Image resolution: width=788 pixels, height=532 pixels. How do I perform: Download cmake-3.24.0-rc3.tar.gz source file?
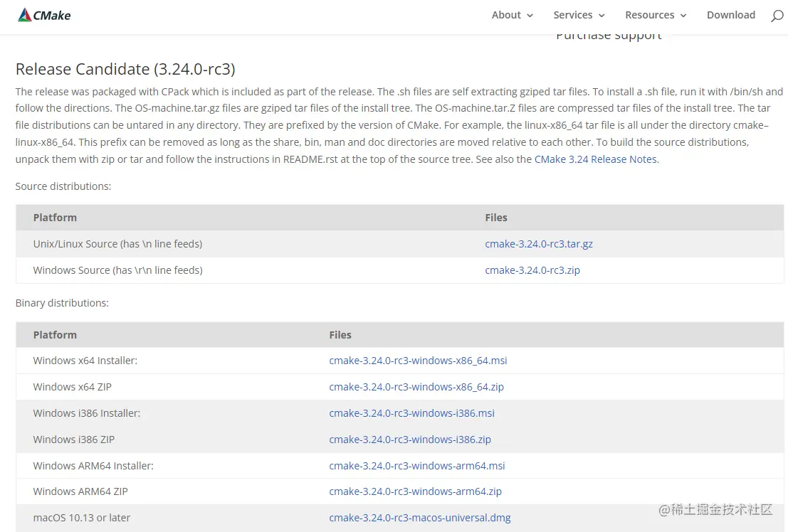[538, 244]
